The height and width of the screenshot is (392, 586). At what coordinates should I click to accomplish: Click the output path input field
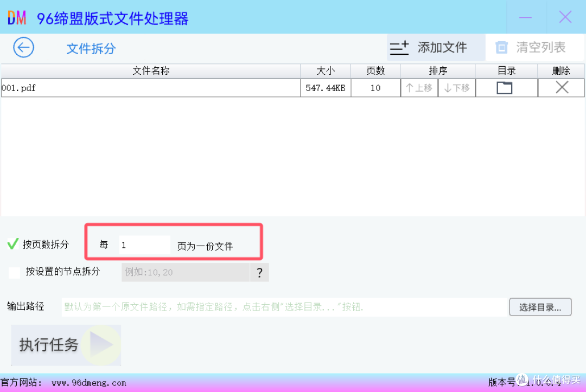tap(284, 307)
